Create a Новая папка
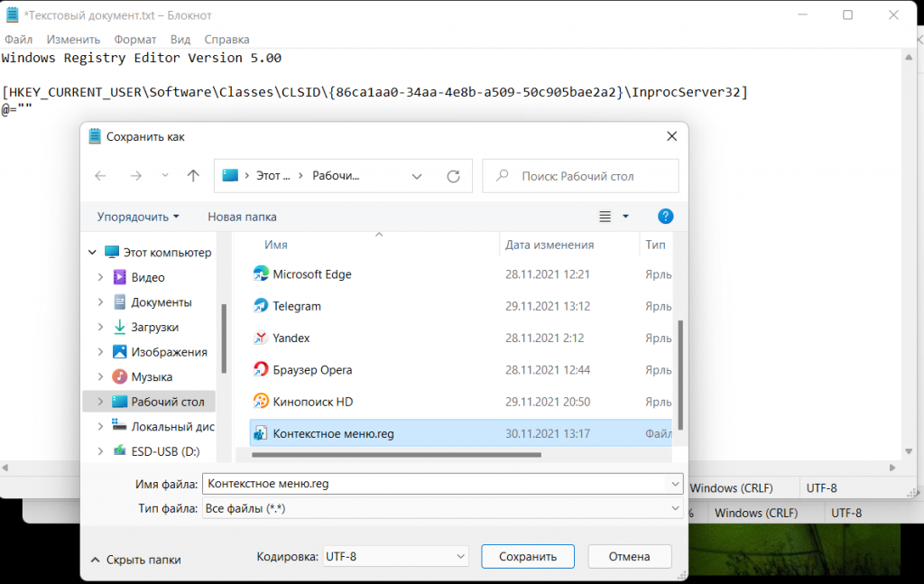The height and width of the screenshot is (584, 924). tap(242, 217)
